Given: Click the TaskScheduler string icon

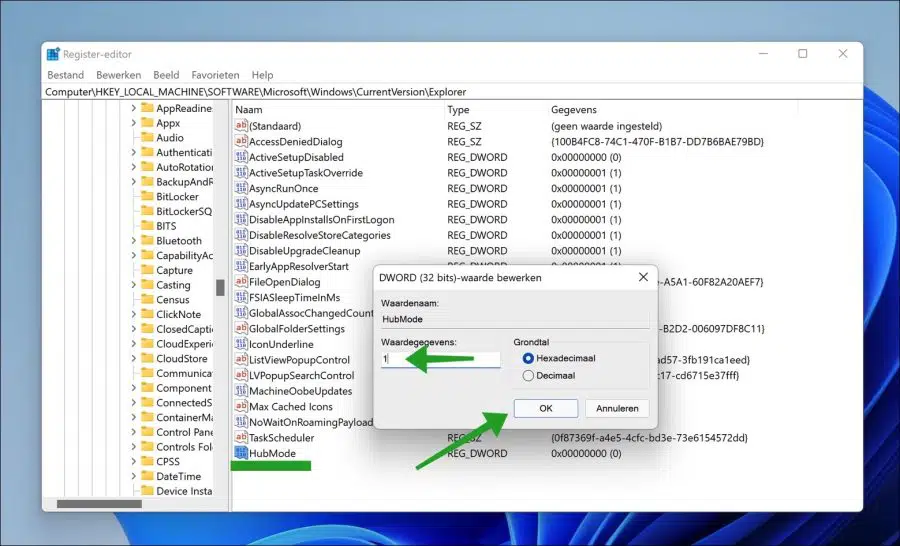Looking at the screenshot, I should pos(241,437).
